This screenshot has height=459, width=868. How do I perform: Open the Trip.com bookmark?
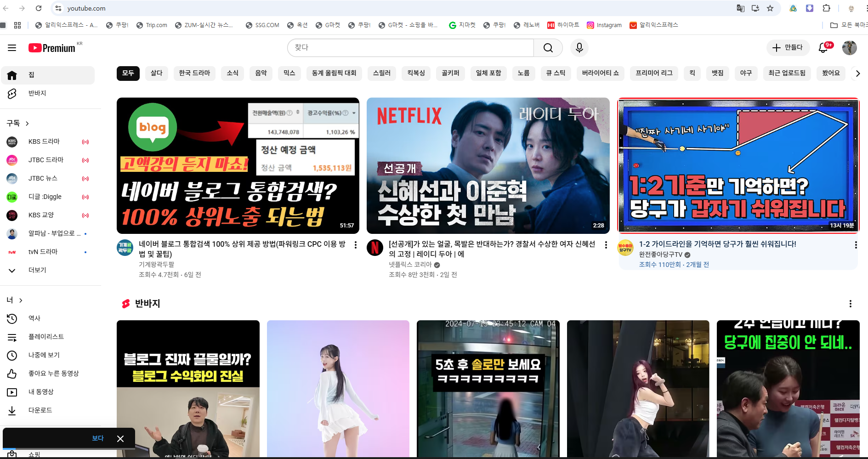coord(152,25)
